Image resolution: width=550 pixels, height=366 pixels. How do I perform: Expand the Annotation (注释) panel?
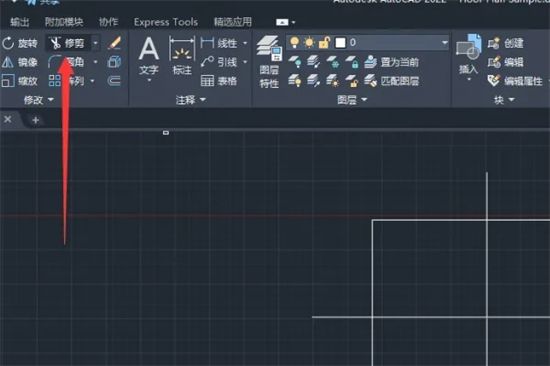point(190,100)
